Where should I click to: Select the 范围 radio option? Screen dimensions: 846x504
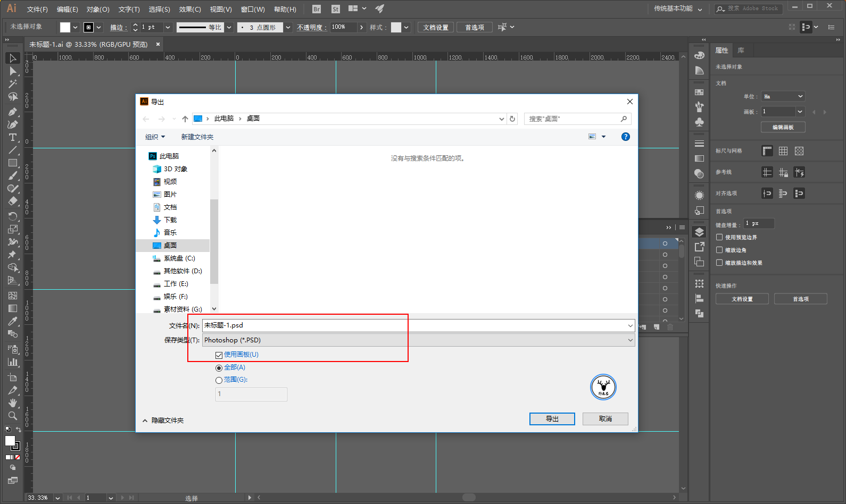pyautogui.click(x=219, y=380)
